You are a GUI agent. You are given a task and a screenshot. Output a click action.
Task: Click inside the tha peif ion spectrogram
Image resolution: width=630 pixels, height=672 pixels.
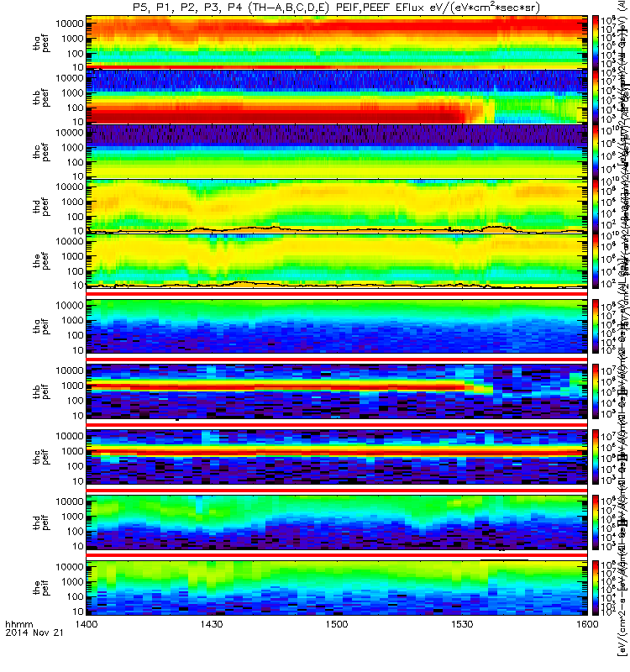[337, 326]
